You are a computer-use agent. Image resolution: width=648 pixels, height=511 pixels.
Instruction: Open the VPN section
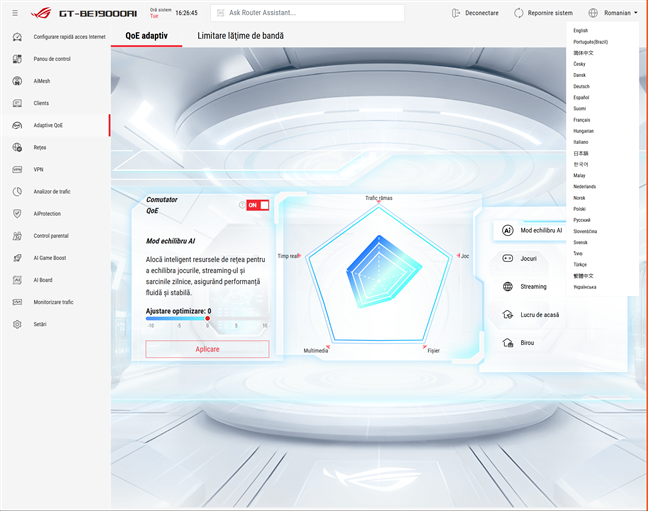point(38,169)
